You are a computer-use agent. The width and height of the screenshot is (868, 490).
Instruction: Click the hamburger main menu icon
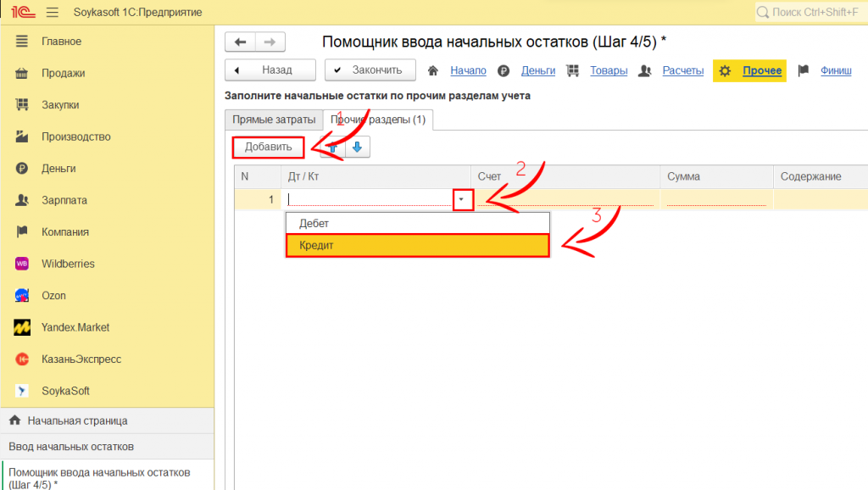(52, 12)
